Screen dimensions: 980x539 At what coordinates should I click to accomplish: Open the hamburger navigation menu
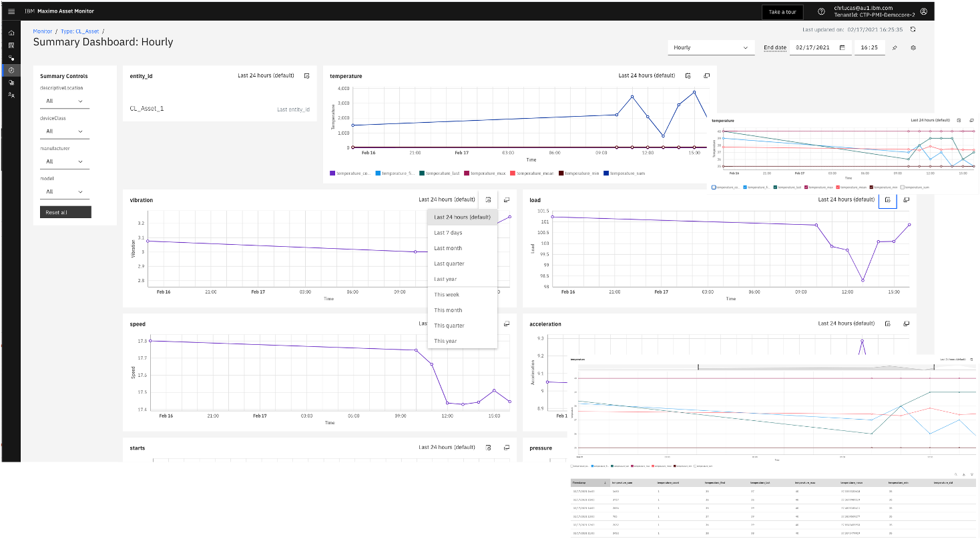coord(11,11)
